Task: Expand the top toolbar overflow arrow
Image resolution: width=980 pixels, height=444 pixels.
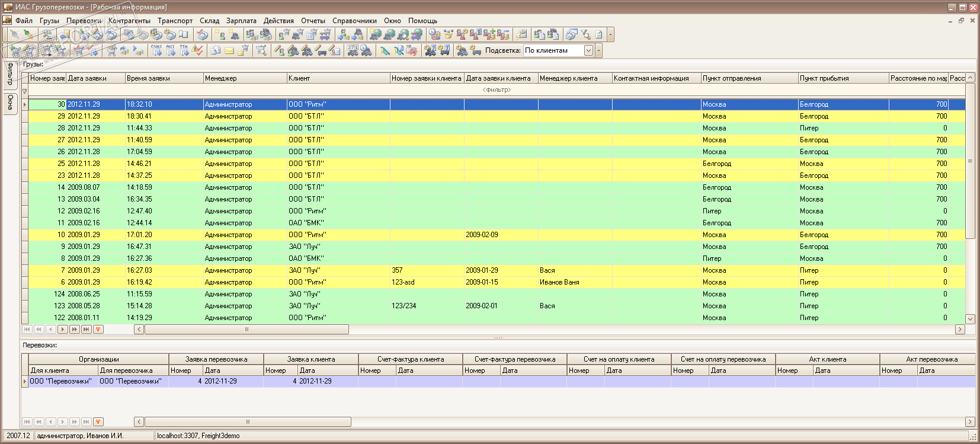Action: [x=610, y=34]
